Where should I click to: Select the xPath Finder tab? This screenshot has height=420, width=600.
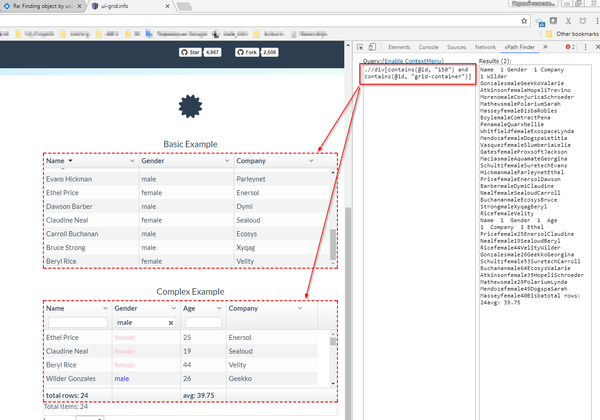pyautogui.click(x=519, y=47)
